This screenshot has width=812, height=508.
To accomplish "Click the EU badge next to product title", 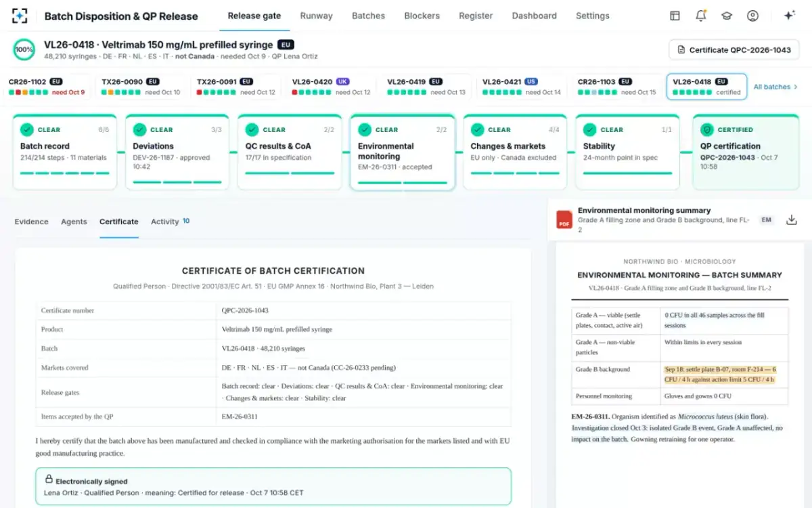I will click(286, 45).
